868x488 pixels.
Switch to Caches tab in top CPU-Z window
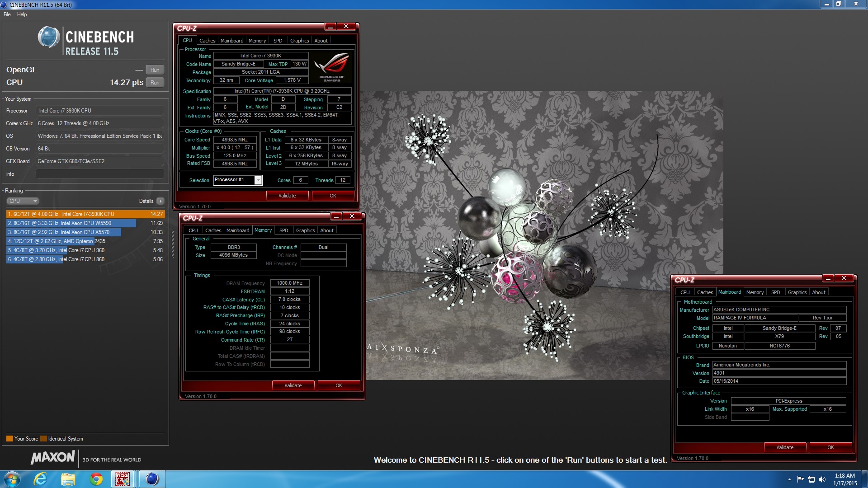(x=207, y=41)
